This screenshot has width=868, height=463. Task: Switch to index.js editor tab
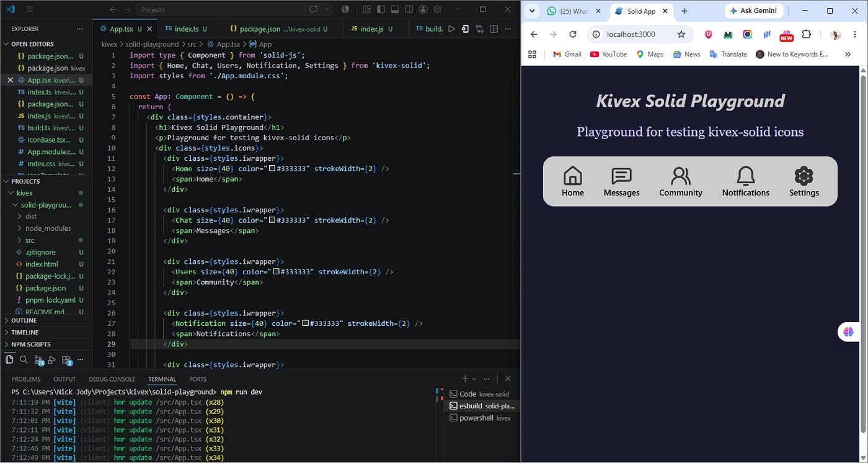point(374,29)
